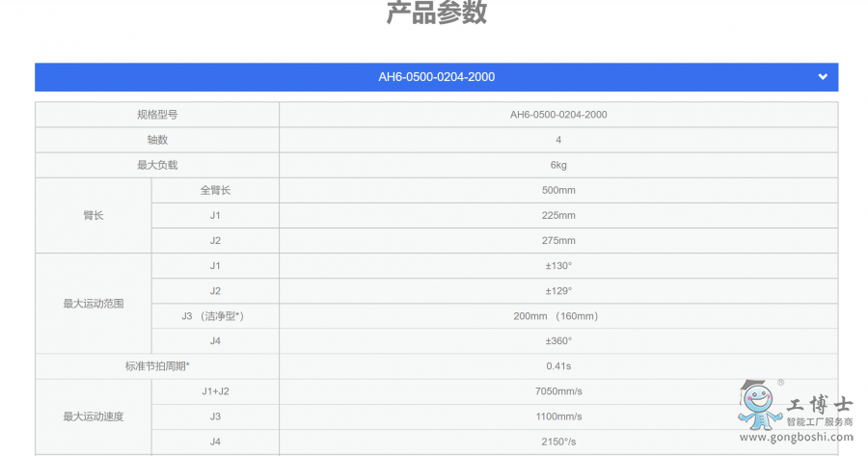This screenshot has width=868, height=456.
Task: Select the J3 (洁净型*) label cell
Action: pyautogui.click(x=215, y=316)
